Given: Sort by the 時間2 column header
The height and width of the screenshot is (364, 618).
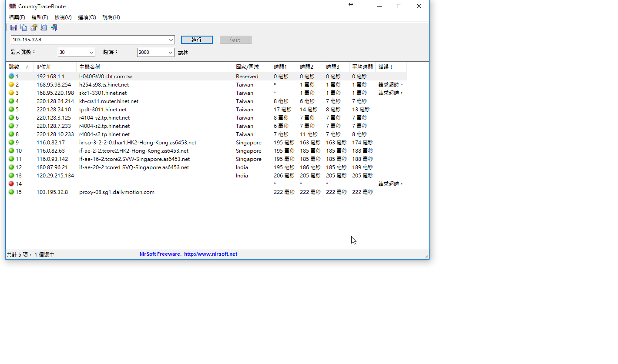Looking at the screenshot, I should [310, 67].
